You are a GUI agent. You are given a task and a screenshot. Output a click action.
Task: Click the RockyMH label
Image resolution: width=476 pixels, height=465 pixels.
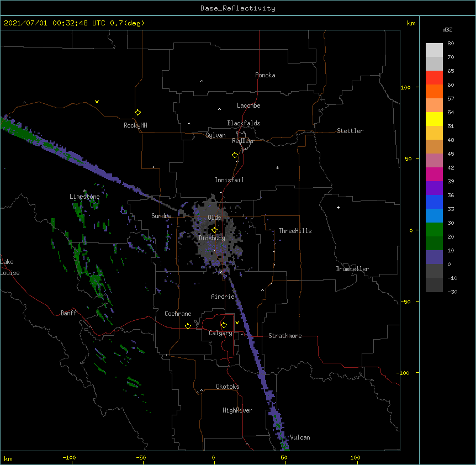pos(135,125)
